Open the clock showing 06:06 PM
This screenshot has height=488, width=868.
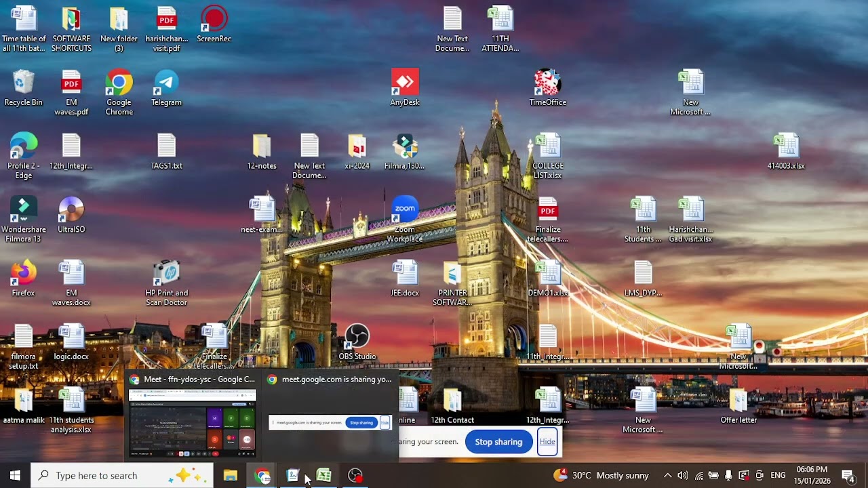click(812, 476)
